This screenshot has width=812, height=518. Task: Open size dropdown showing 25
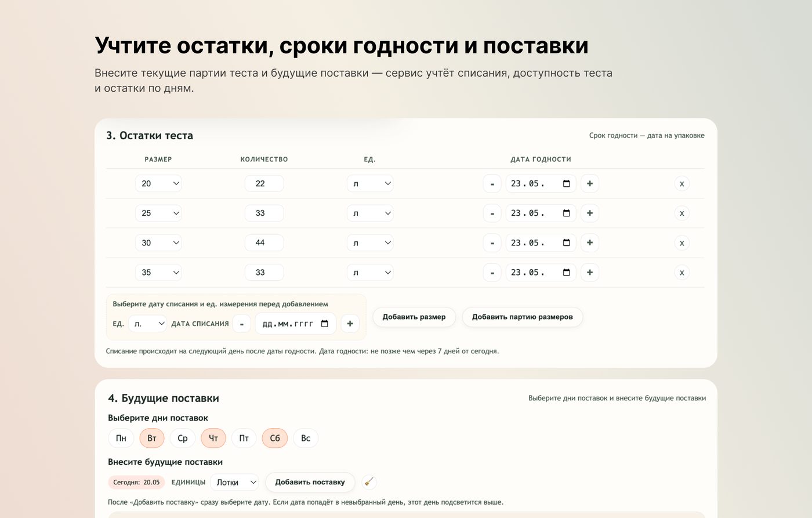coord(158,213)
